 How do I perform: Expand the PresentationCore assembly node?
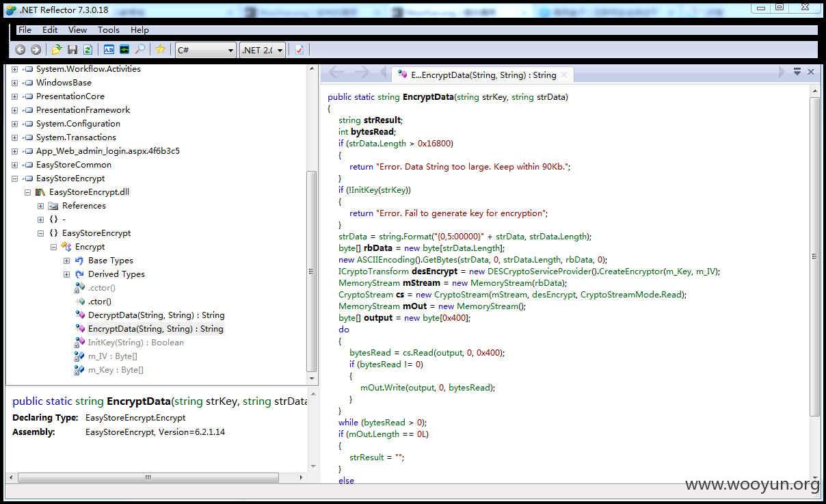14,96
